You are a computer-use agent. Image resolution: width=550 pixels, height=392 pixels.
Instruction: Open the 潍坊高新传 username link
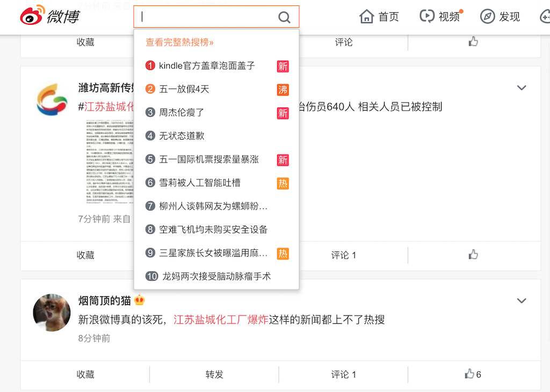coord(106,88)
